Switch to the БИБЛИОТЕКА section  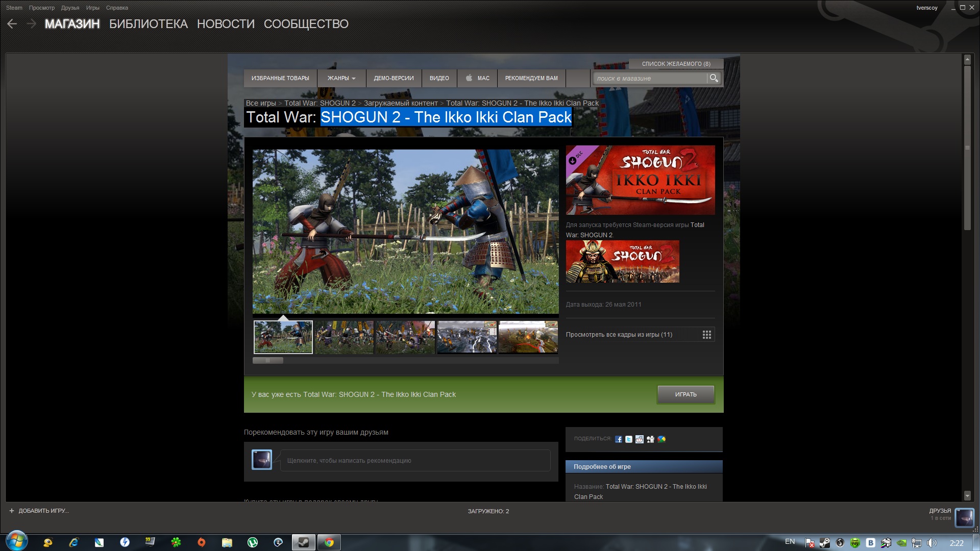(x=149, y=24)
